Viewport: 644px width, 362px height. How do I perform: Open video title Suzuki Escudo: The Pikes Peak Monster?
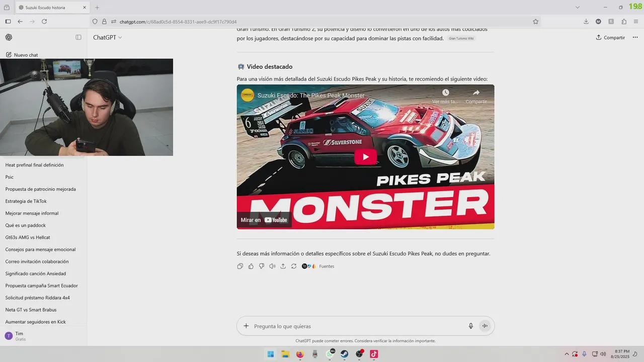(x=311, y=96)
